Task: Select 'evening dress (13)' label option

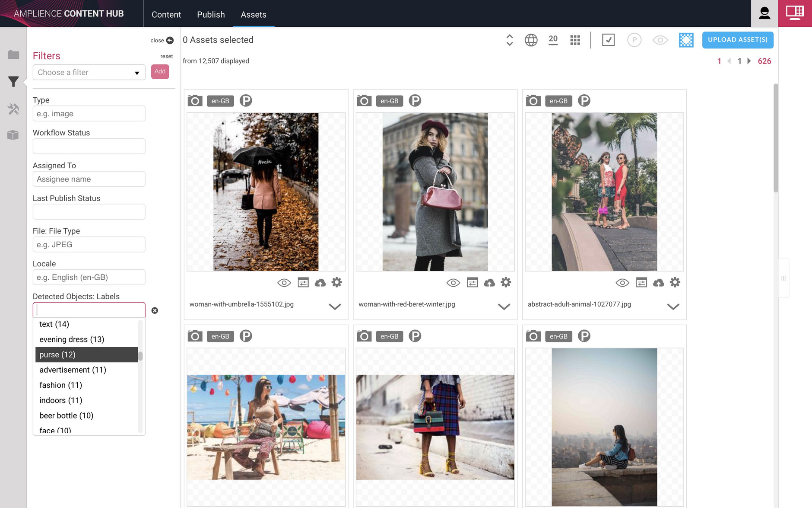Action: (87, 339)
